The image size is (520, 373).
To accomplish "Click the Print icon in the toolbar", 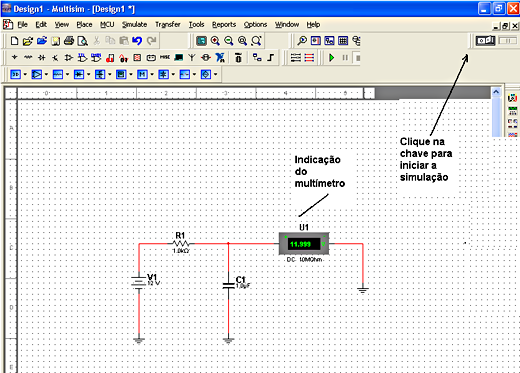I will point(69,41).
